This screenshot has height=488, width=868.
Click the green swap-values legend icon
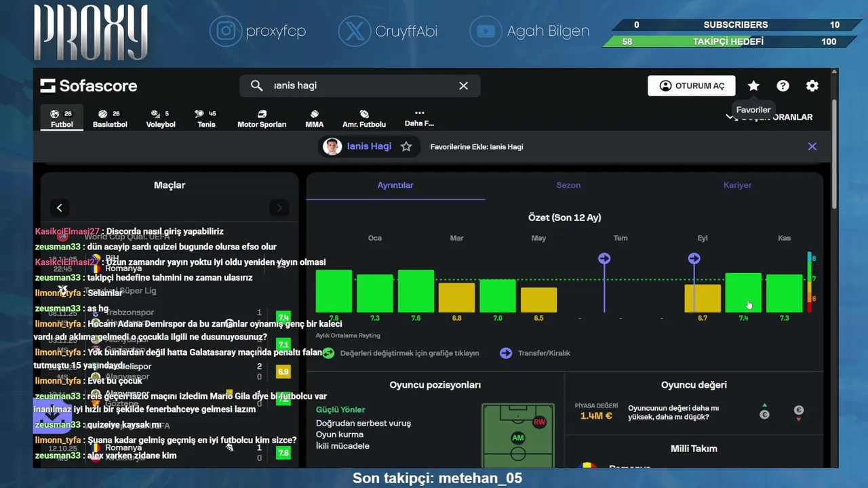pyautogui.click(x=328, y=353)
